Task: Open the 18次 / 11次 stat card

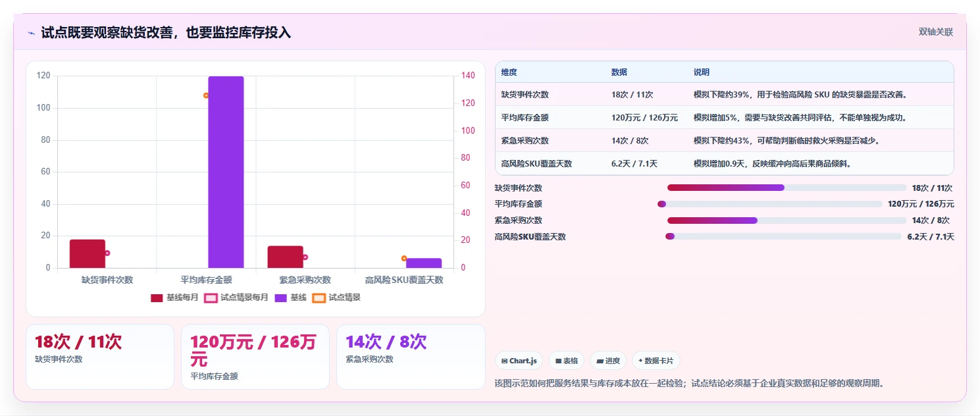Action: click(x=100, y=357)
